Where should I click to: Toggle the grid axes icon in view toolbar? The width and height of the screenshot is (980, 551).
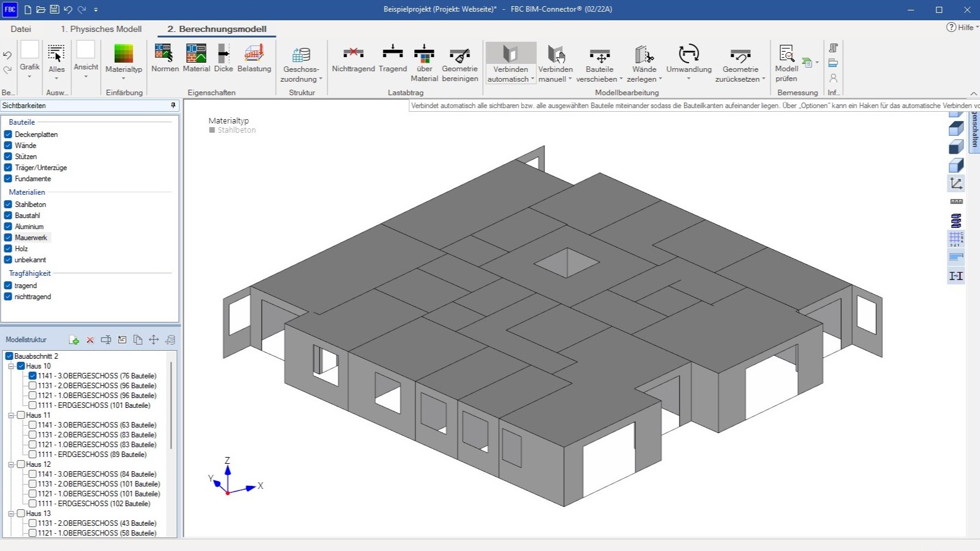(x=956, y=238)
